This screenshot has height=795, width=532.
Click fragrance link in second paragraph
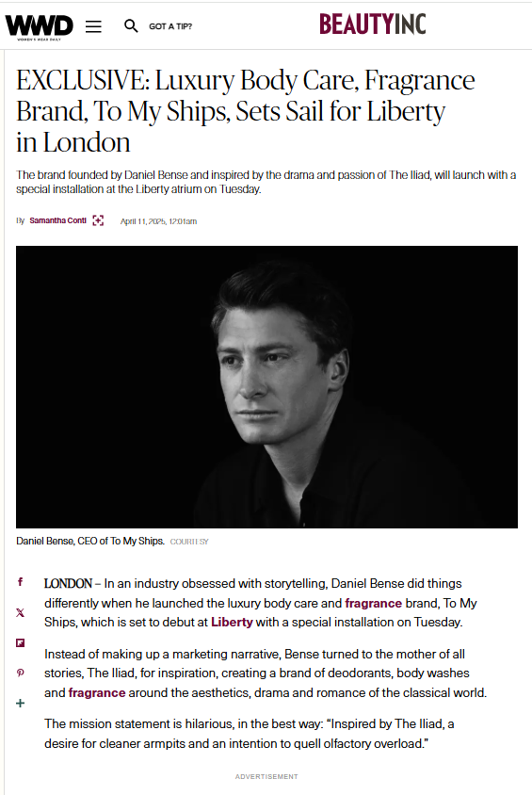point(97,692)
